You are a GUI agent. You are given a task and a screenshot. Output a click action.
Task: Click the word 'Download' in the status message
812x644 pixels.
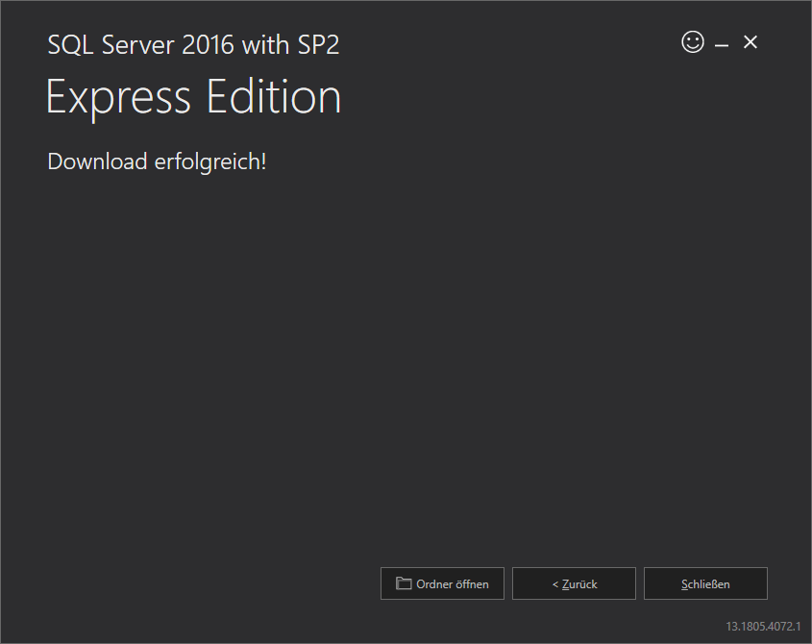tap(97, 161)
